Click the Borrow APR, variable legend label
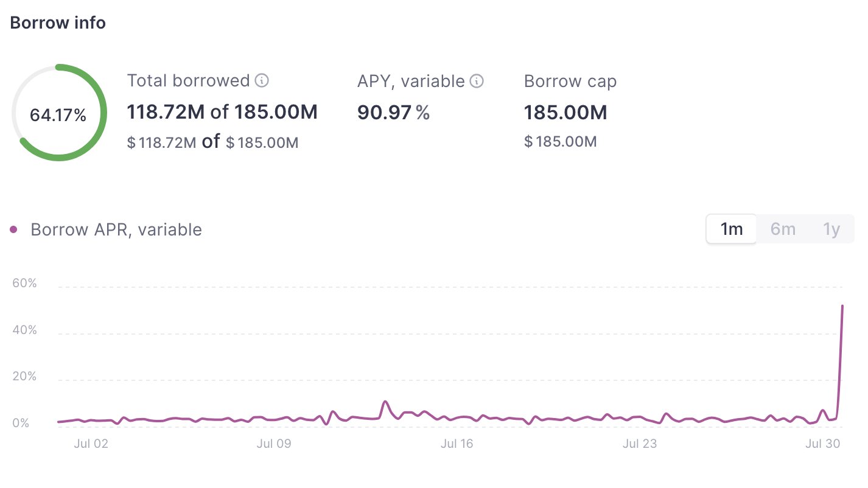Screen dimensions: 868x488 (x=116, y=230)
